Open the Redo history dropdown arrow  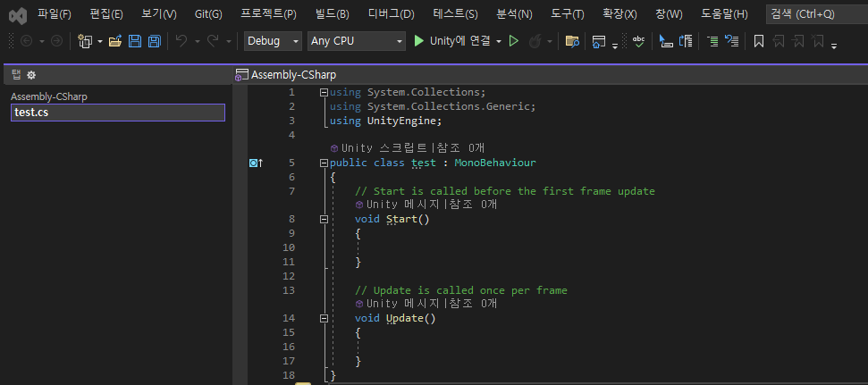(x=229, y=41)
